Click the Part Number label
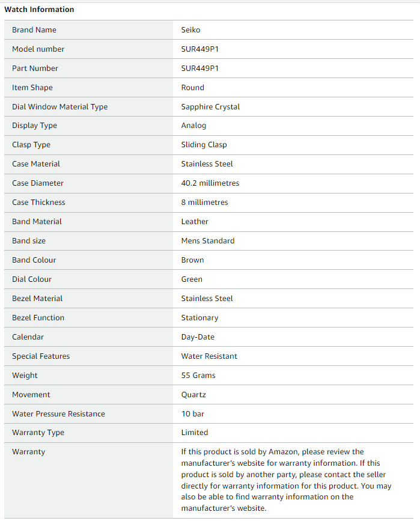 coord(35,69)
